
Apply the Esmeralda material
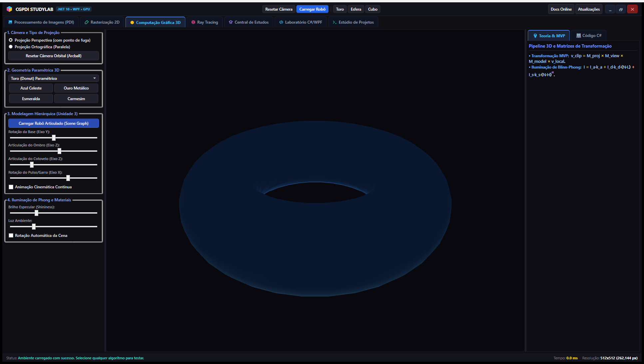[x=31, y=99]
